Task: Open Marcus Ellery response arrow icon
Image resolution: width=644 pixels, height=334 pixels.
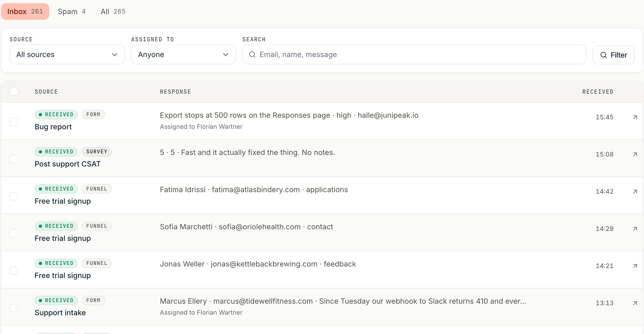Action: point(635,303)
